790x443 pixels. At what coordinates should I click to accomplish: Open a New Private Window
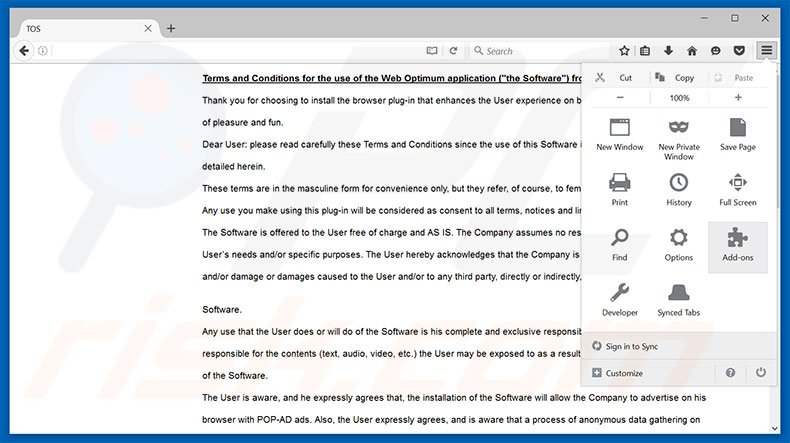[679, 139]
